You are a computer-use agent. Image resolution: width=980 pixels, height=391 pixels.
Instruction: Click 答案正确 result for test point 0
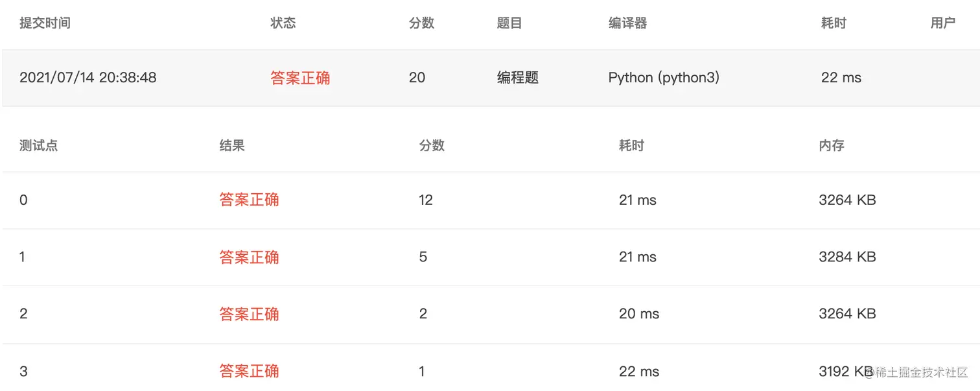coord(249,200)
